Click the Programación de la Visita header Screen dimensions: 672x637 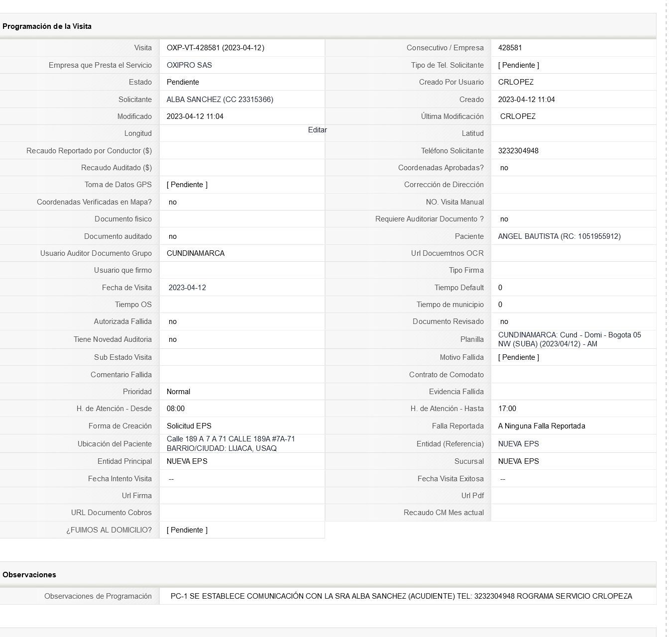(x=47, y=26)
